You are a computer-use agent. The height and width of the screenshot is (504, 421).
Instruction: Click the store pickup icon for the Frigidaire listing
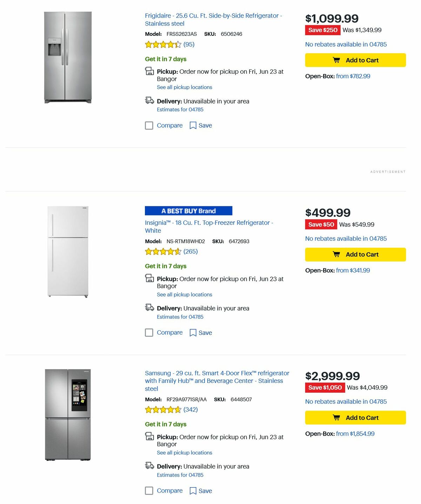click(x=149, y=71)
